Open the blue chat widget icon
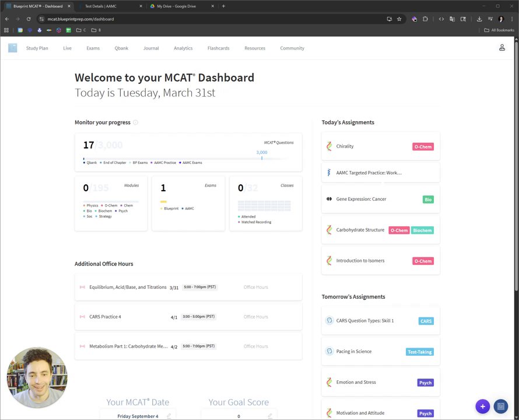Viewport: 519px width, 420px height. point(501,407)
